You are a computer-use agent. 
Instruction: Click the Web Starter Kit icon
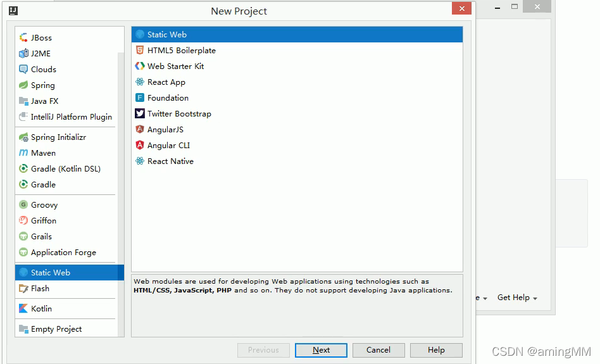(x=140, y=66)
